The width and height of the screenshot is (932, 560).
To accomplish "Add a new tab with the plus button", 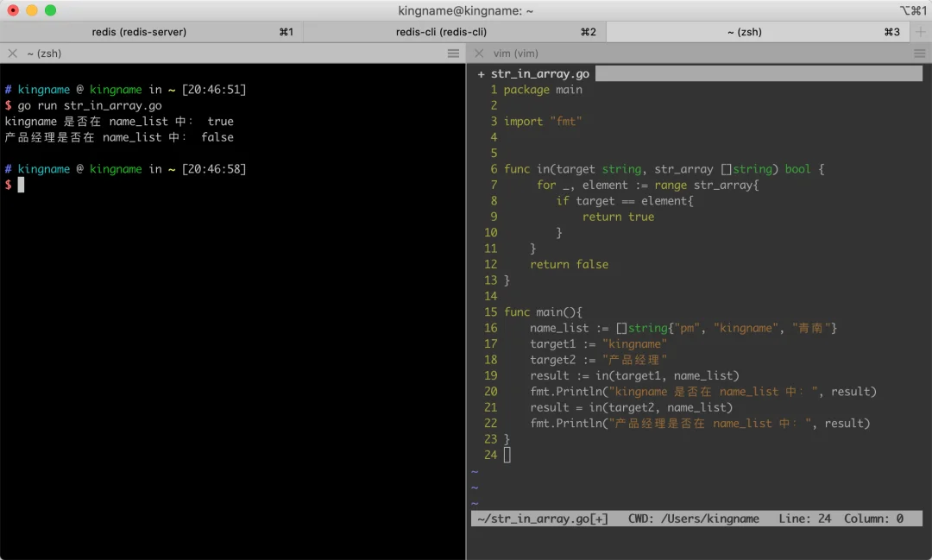I will tap(920, 32).
